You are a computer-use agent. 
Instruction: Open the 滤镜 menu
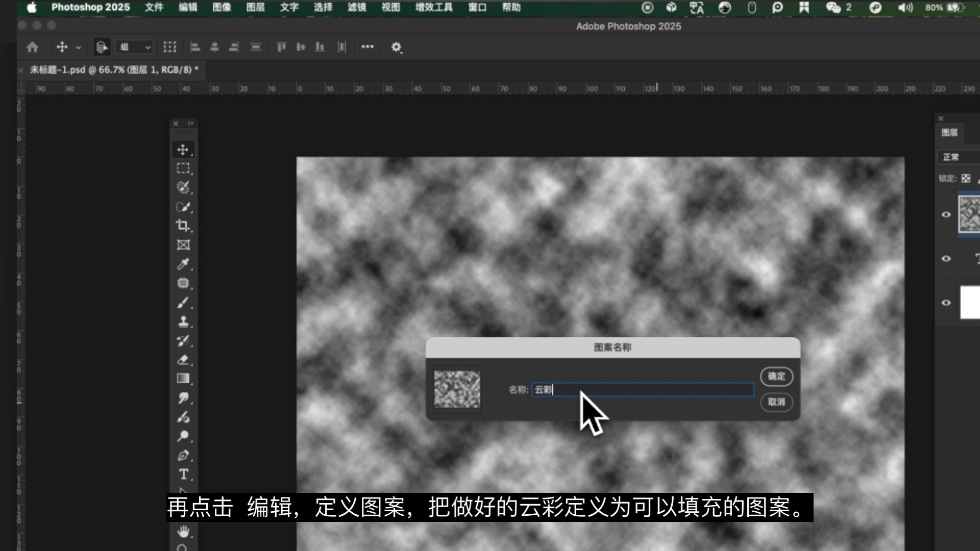pos(357,7)
